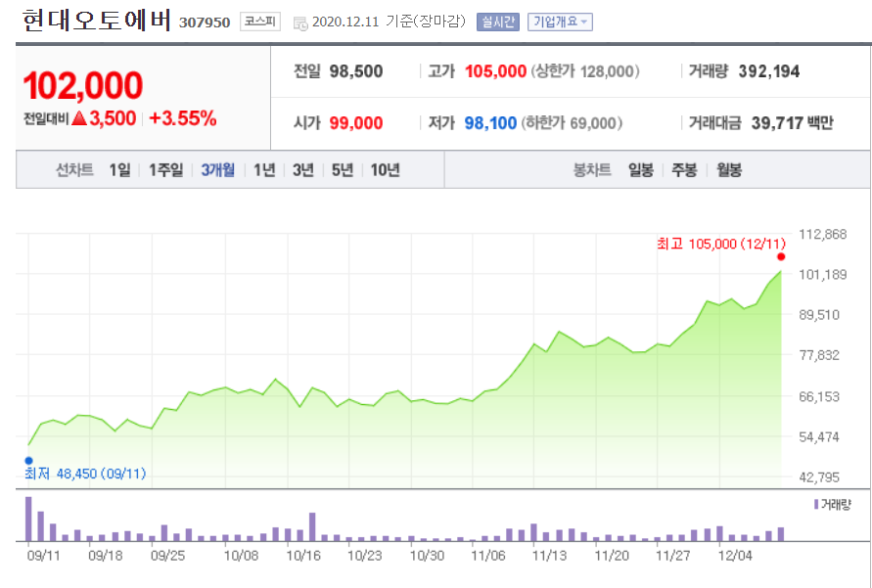This screenshot has width=872, height=588.
Task: Open the 기업개요 dropdown
Action: (560, 23)
